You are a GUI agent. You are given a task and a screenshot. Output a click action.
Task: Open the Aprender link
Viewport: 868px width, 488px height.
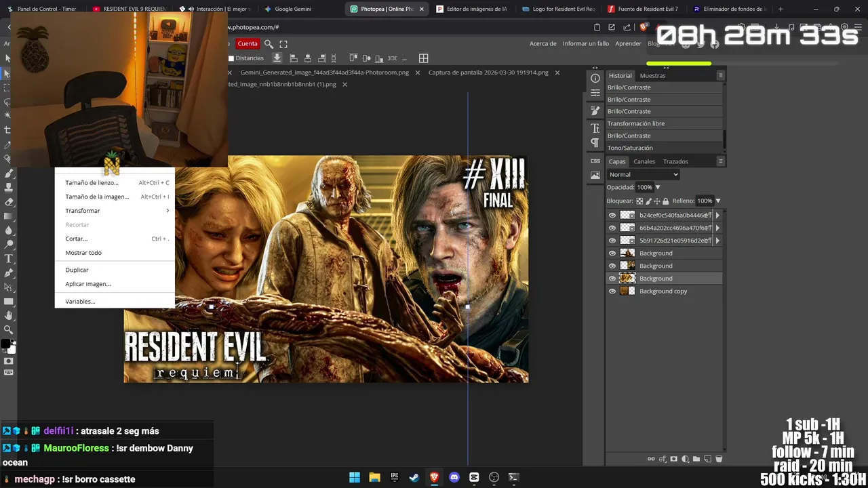click(628, 43)
